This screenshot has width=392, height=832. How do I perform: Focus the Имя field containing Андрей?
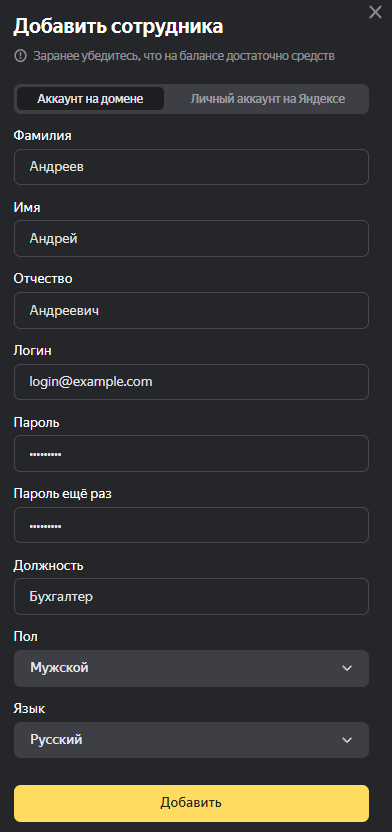coord(191,239)
